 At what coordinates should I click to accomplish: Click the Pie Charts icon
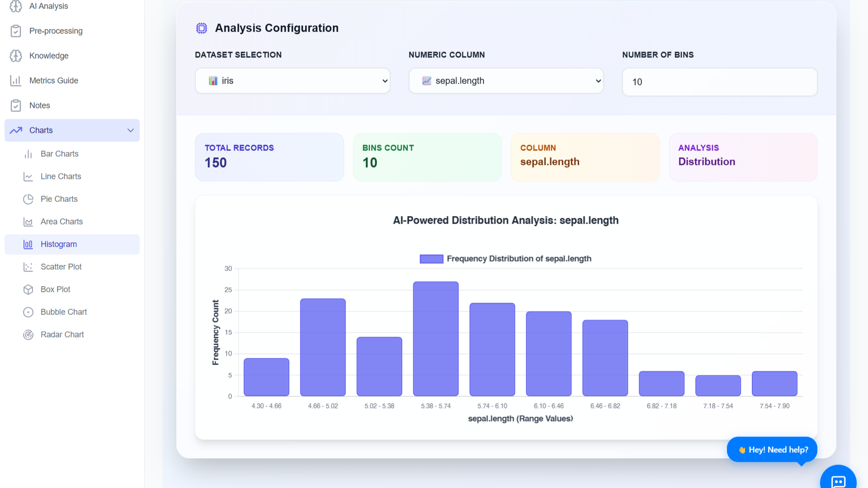point(28,199)
